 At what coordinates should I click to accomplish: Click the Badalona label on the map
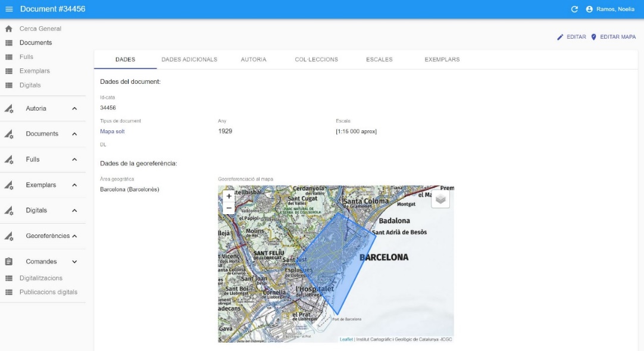pyautogui.click(x=394, y=221)
